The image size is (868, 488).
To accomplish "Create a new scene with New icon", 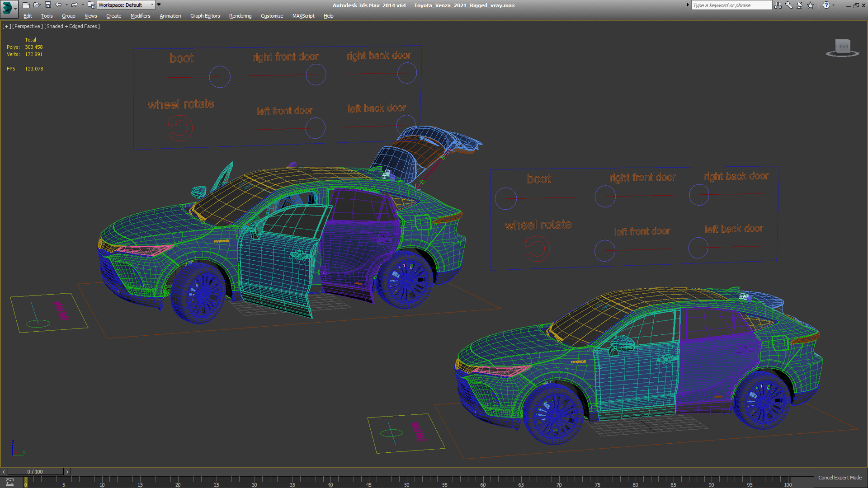I will click(x=26, y=5).
